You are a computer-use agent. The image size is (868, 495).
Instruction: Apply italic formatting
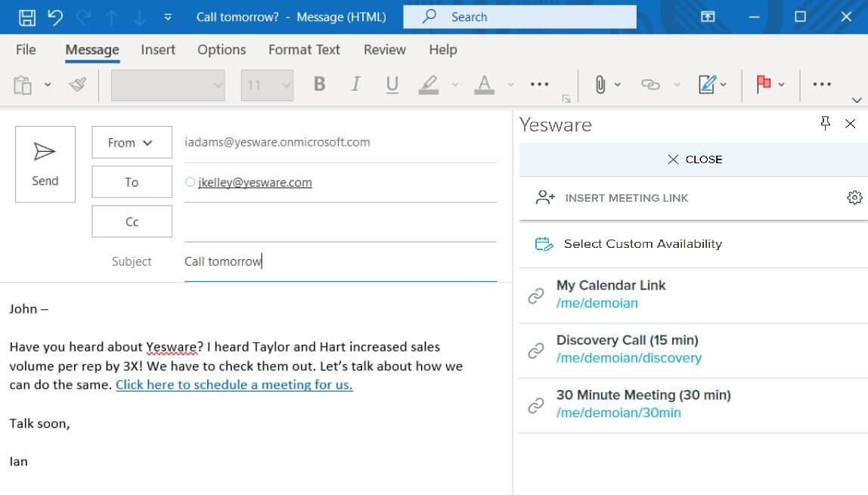355,84
